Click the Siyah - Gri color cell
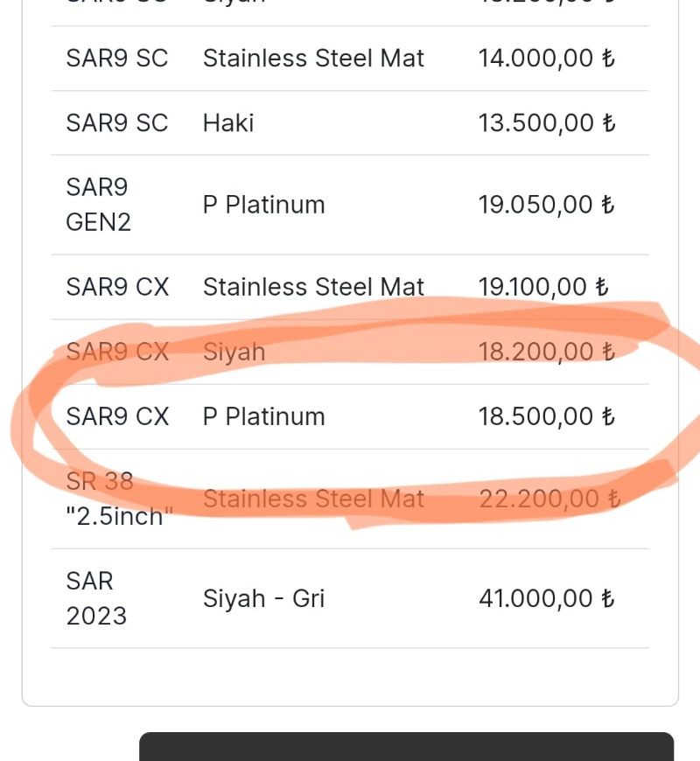 pyautogui.click(x=263, y=598)
